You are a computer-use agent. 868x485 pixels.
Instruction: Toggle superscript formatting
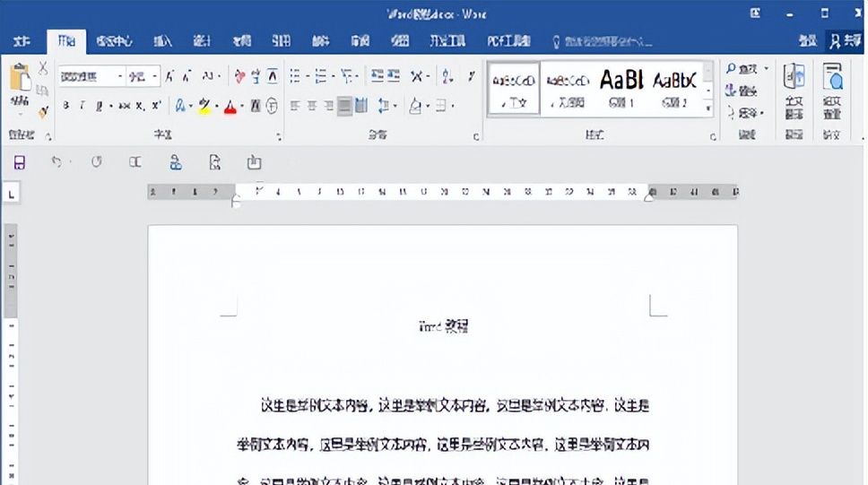(157, 105)
